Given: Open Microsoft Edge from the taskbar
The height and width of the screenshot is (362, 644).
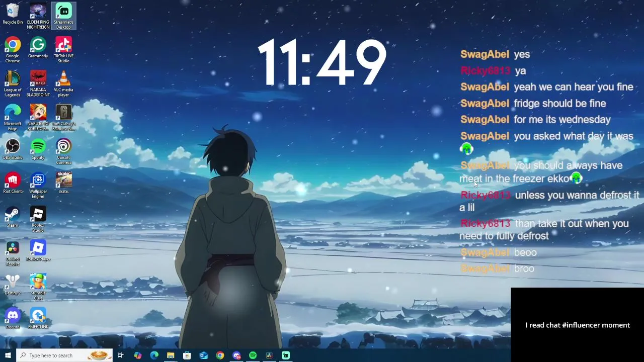Looking at the screenshot, I should tap(154, 355).
